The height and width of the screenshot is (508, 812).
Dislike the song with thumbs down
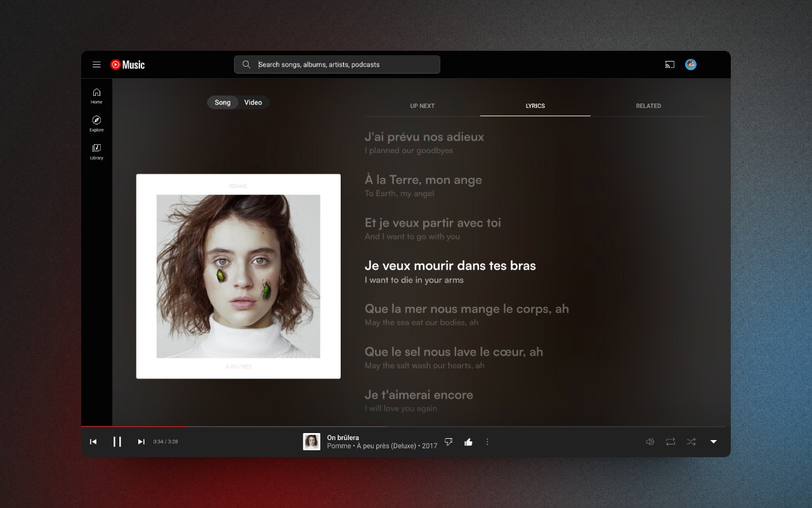(449, 442)
